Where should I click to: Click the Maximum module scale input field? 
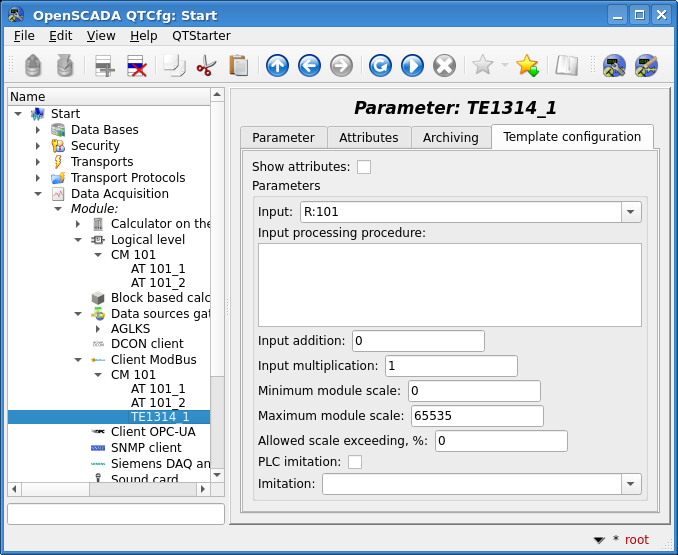point(476,416)
